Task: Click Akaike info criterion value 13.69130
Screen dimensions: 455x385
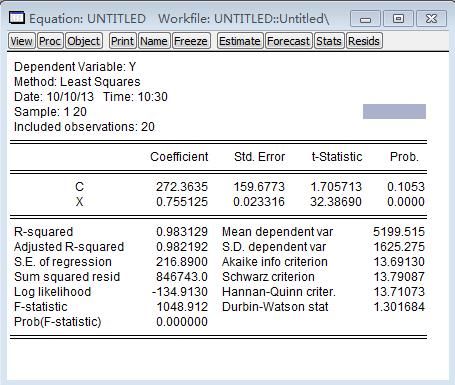Action: click(399, 262)
